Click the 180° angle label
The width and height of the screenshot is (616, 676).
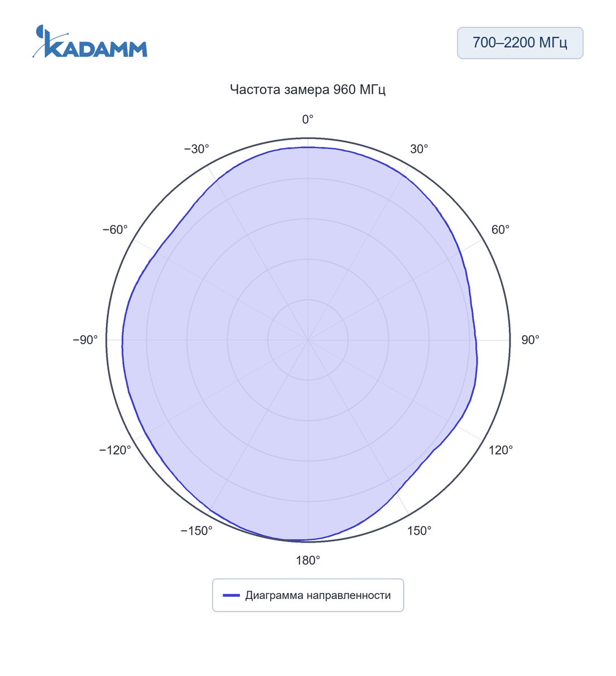pyautogui.click(x=308, y=560)
